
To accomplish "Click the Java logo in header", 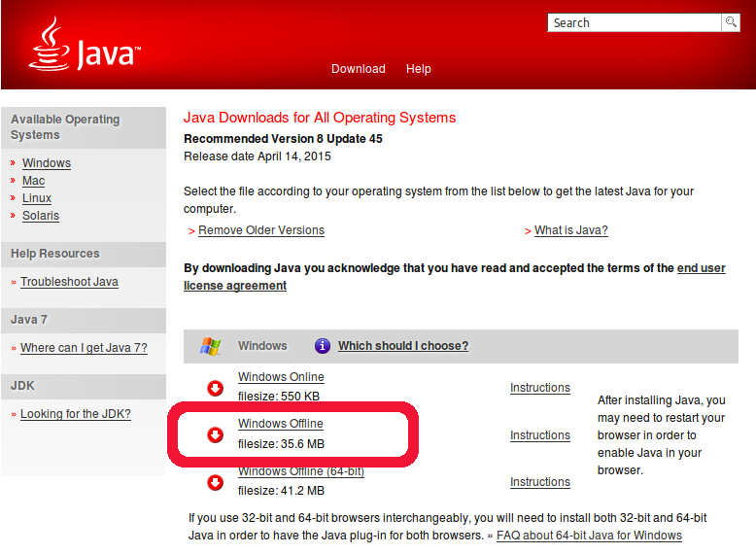I will pyautogui.click(x=84, y=47).
